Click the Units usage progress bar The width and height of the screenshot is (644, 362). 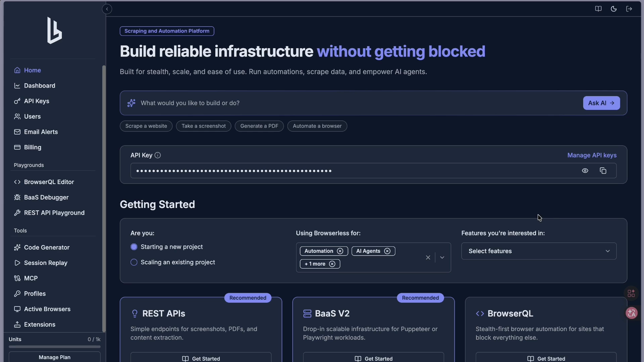pyautogui.click(x=54, y=347)
